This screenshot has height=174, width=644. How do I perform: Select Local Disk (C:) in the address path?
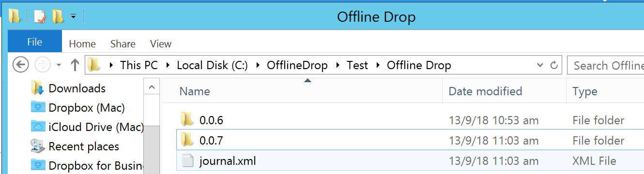(213, 65)
